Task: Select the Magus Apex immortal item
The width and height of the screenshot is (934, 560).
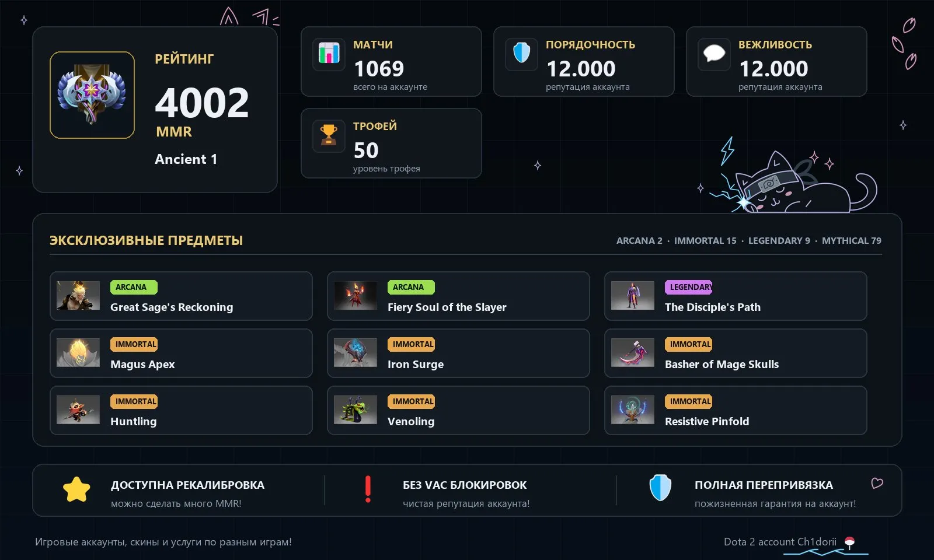Action: (181, 353)
